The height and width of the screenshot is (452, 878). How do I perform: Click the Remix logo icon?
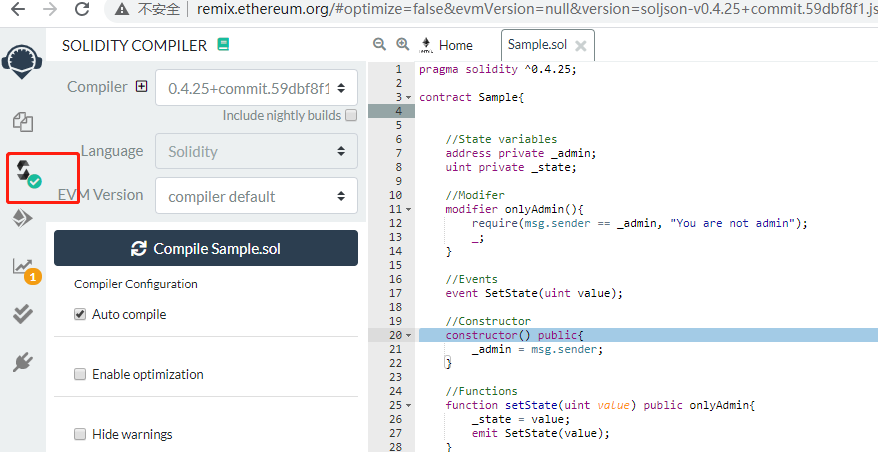pyautogui.click(x=22, y=61)
